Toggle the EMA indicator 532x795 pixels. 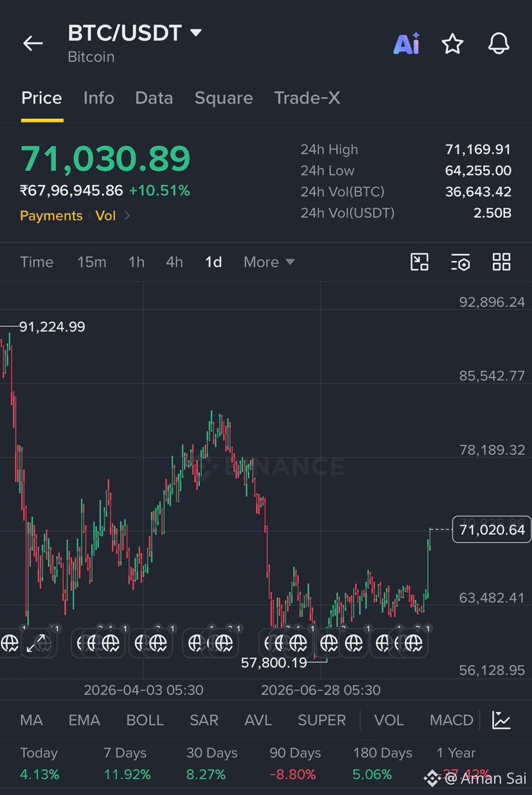tap(84, 720)
